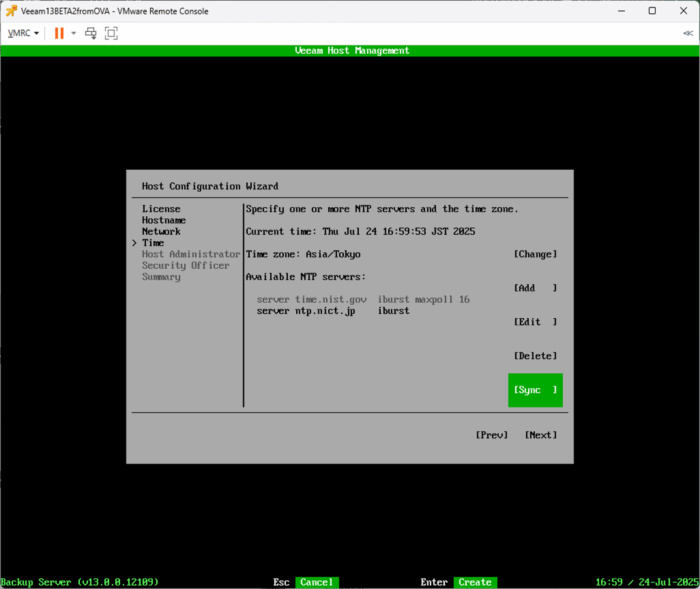
Task: Maximize the VMware Remote Console window
Action: pos(652,11)
